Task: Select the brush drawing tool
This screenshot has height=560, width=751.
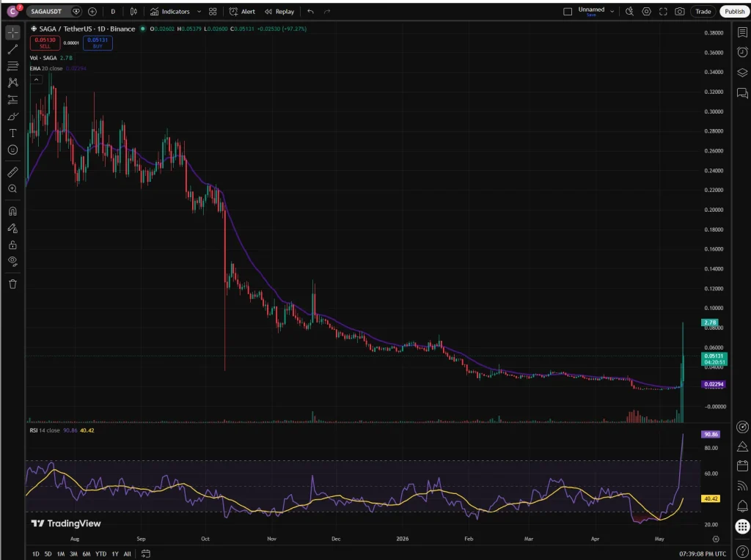Action: [13, 117]
